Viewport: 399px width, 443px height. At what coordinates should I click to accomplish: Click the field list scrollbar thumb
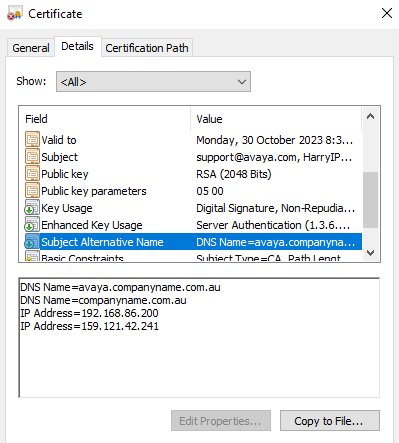point(370,200)
